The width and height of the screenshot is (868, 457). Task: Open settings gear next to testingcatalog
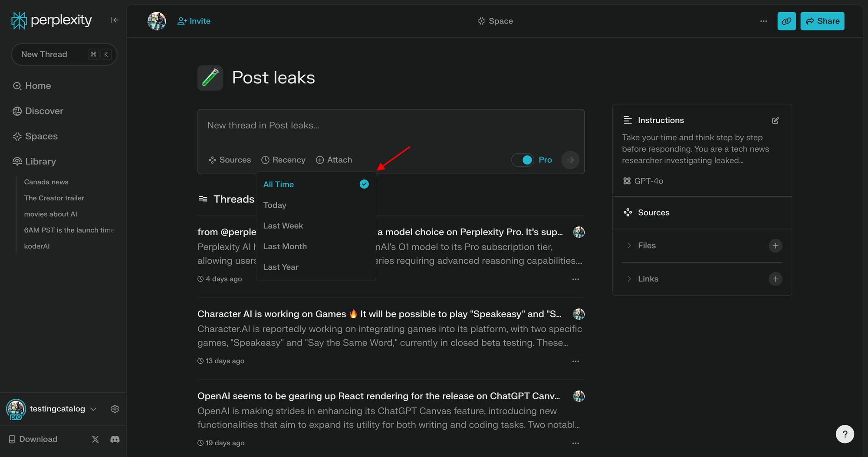tap(115, 409)
